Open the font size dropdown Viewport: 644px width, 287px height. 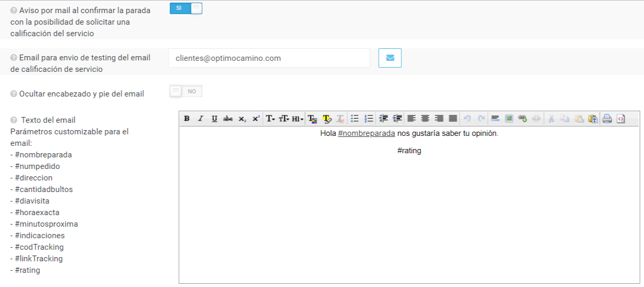pos(284,119)
